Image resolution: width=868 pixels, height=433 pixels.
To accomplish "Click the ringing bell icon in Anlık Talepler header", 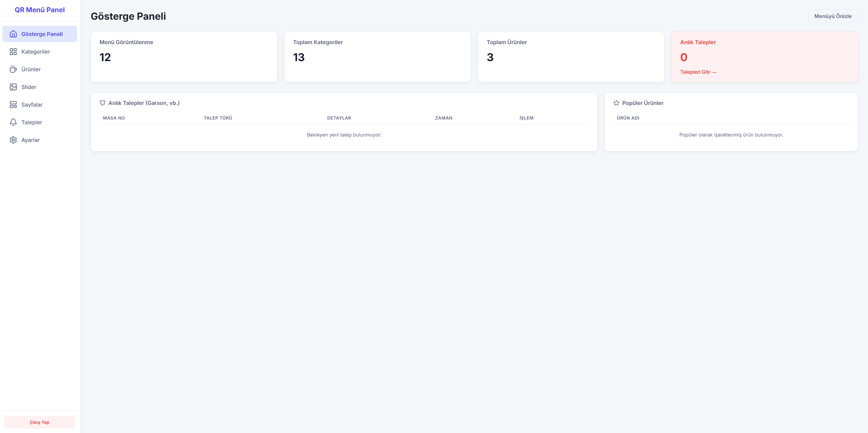I will point(103,103).
